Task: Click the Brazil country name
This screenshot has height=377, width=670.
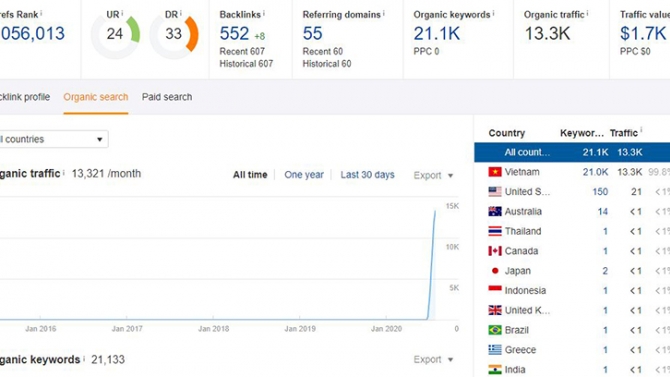Action: pos(517,330)
